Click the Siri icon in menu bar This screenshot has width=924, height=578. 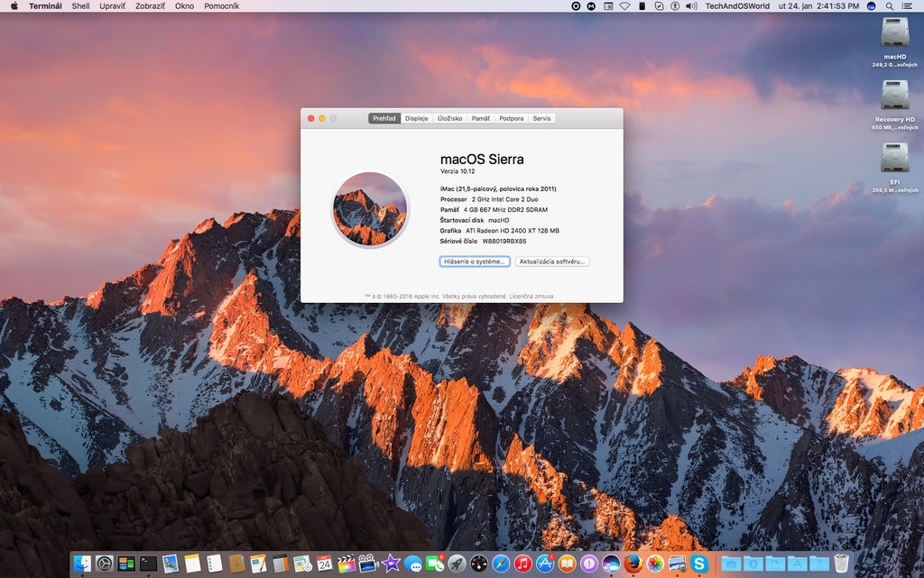(x=872, y=6)
